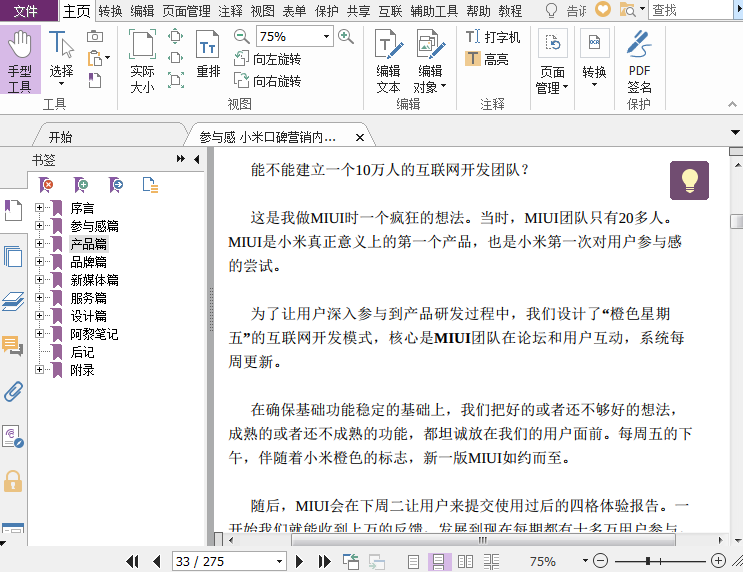
Task: Activate the Select tool (选择)
Action: [x=61, y=59]
